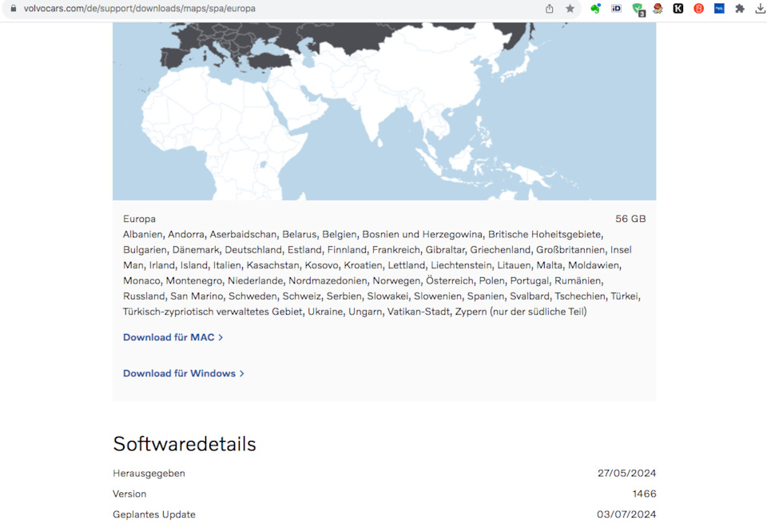Click the chevron next to Download für Windows

pos(242,373)
